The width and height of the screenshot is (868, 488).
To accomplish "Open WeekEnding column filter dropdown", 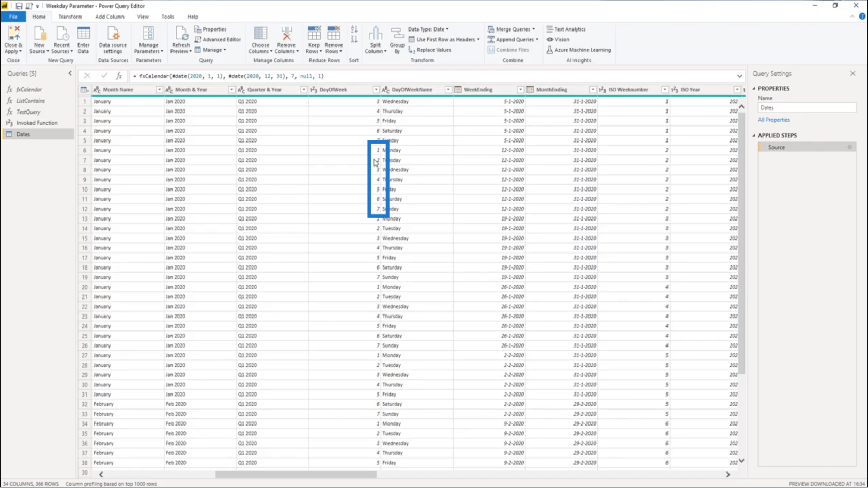I will (520, 90).
